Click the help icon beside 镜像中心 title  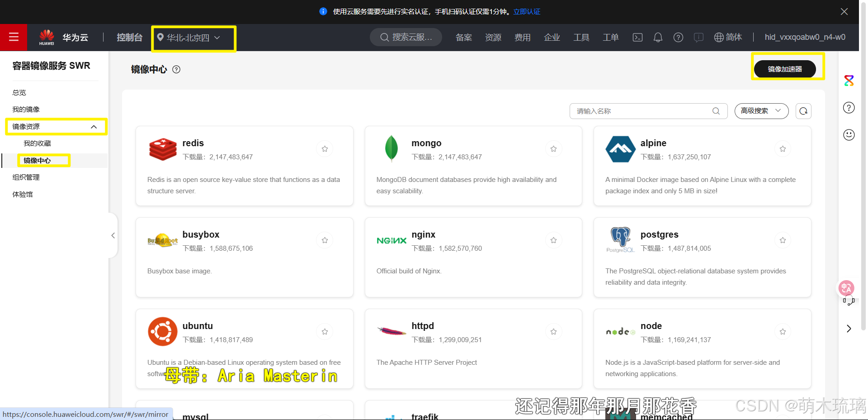click(176, 69)
